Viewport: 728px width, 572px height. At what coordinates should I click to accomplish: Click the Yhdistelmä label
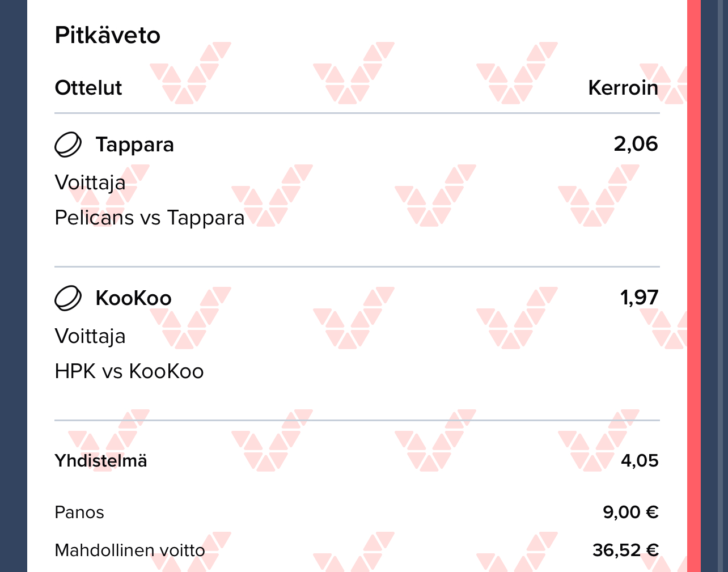(x=101, y=460)
